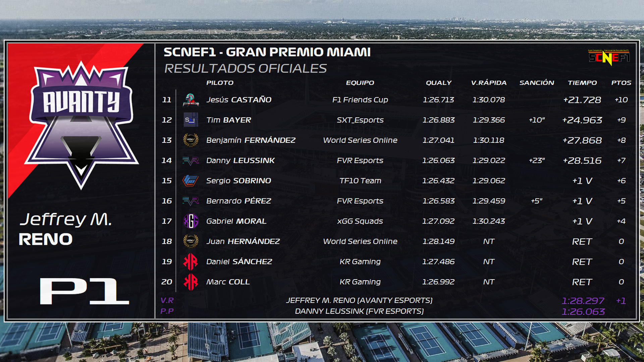Select the SANCIÓN column header
Screen dimensions: 644x362
[537, 82]
